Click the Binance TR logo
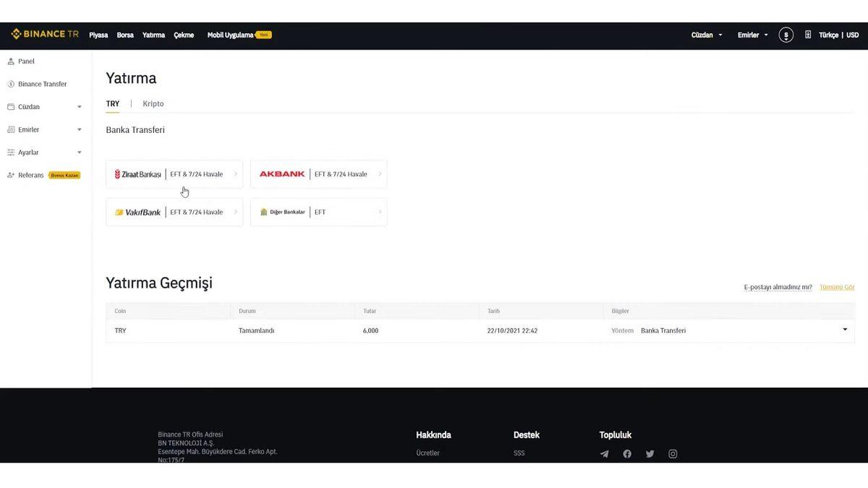 45,34
